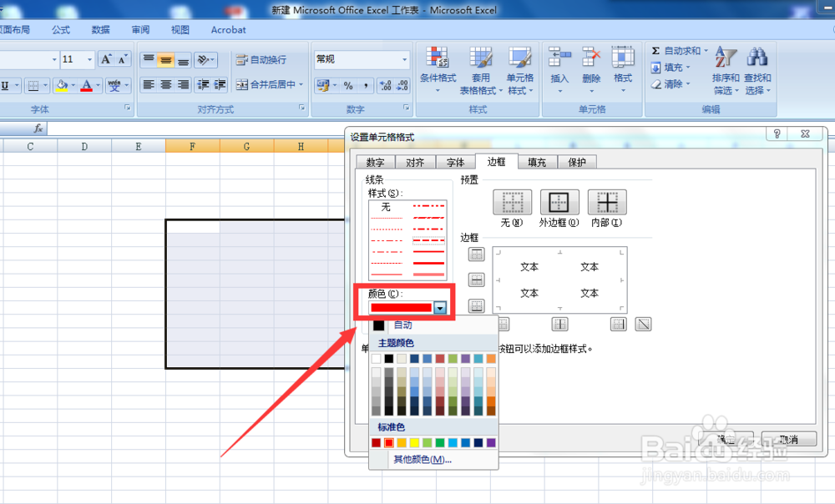Click the Decrease Font Size icon

pyautogui.click(x=123, y=59)
